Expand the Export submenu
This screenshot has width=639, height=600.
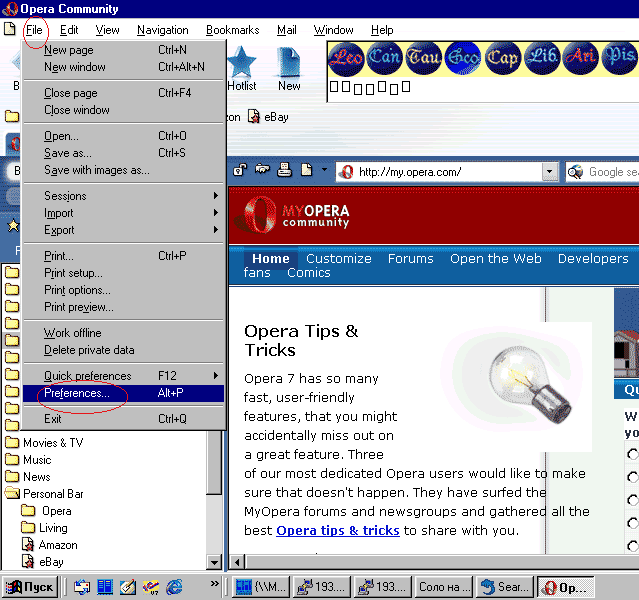pos(123,230)
